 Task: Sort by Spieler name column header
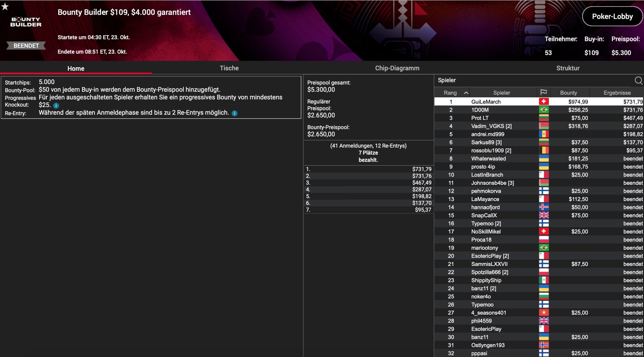[501, 93]
